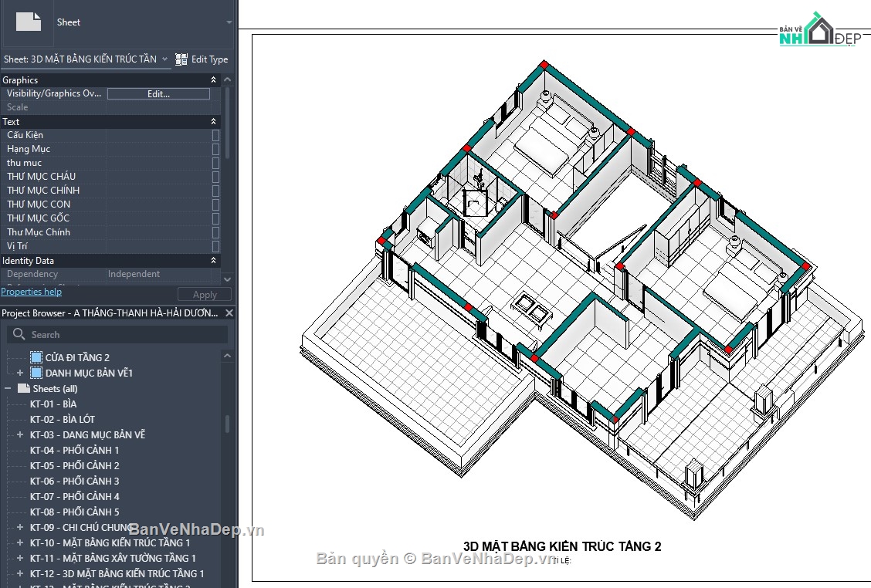Select sheet KT-06 - PHỐI CẢNH 3
871x588 pixels.
(x=74, y=481)
